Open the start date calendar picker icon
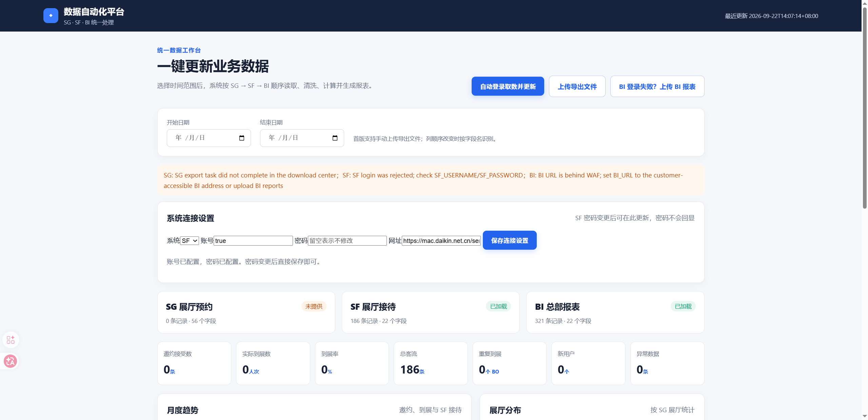Screen dimensions: 868x420 [242, 138]
